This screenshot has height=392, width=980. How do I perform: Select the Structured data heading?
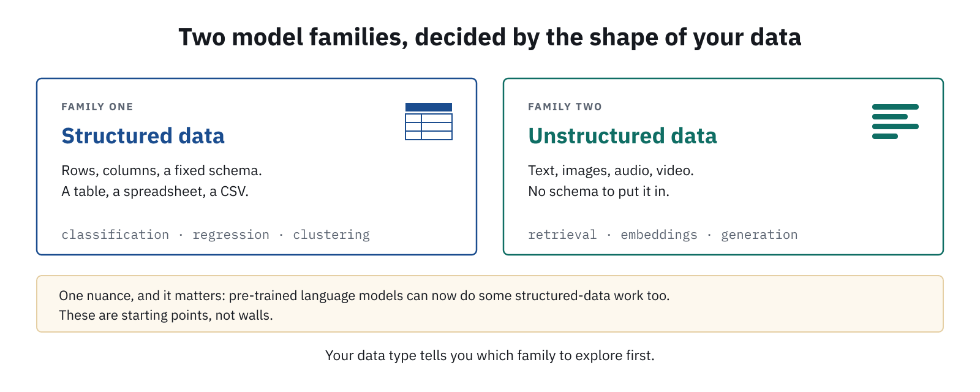click(143, 136)
